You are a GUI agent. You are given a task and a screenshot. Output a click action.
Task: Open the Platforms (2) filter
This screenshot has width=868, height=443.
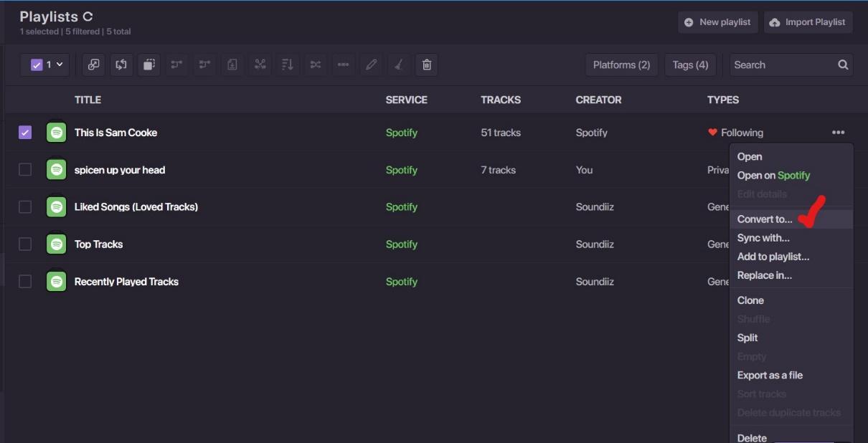[x=621, y=65]
